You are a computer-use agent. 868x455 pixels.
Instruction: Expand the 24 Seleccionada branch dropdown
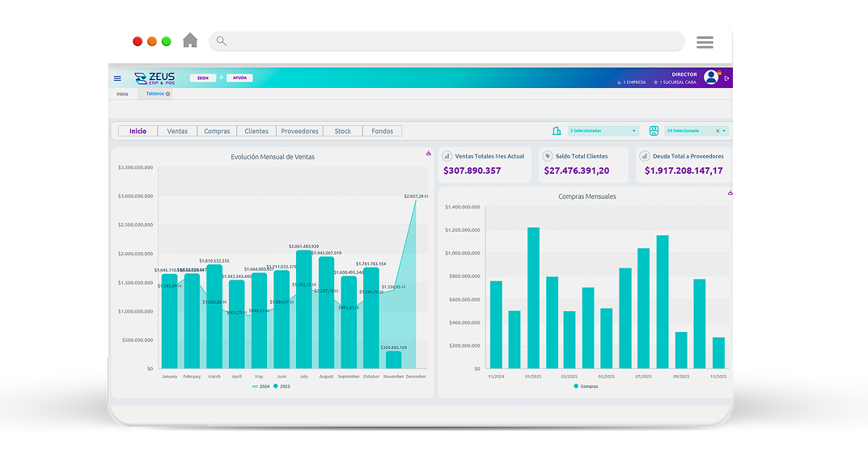pyautogui.click(x=724, y=131)
